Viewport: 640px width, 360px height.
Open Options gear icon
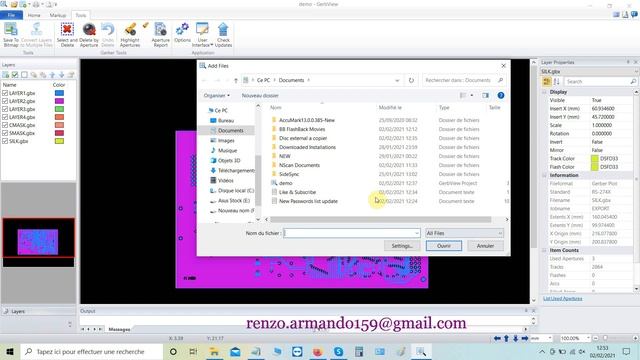coord(182,33)
